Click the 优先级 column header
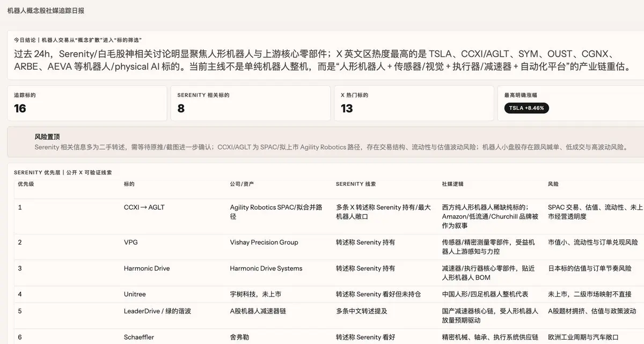The image size is (644, 344). 25,184
